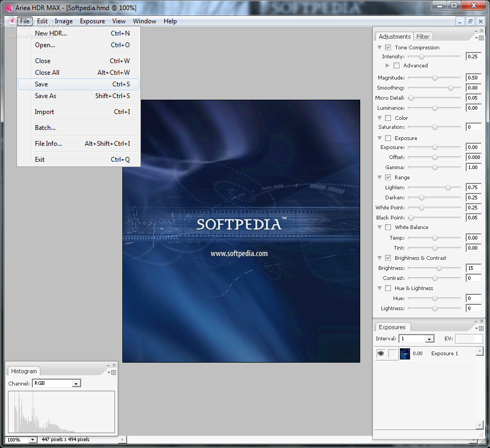
Task: Collapse the Range section triangle
Action: [x=379, y=178]
